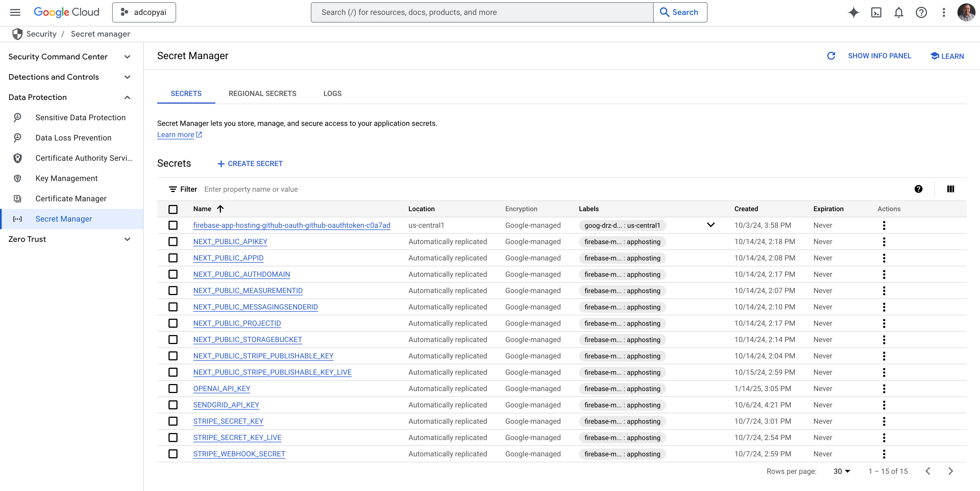Screen dimensions: 980x491
Task: Open the top bar three-dot settings menu
Action: click(x=943, y=13)
